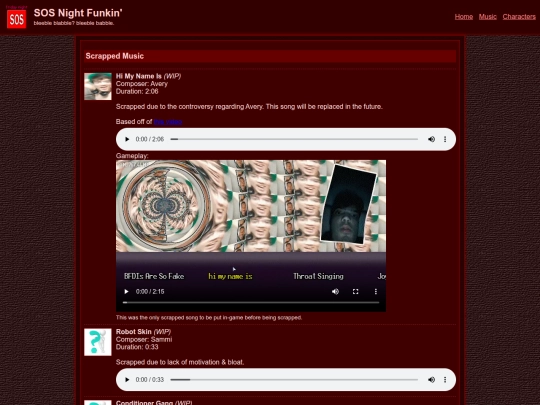Click the 'Duration: 2:06' text
The image size is (540, 405).
click(x=137, y=91)
